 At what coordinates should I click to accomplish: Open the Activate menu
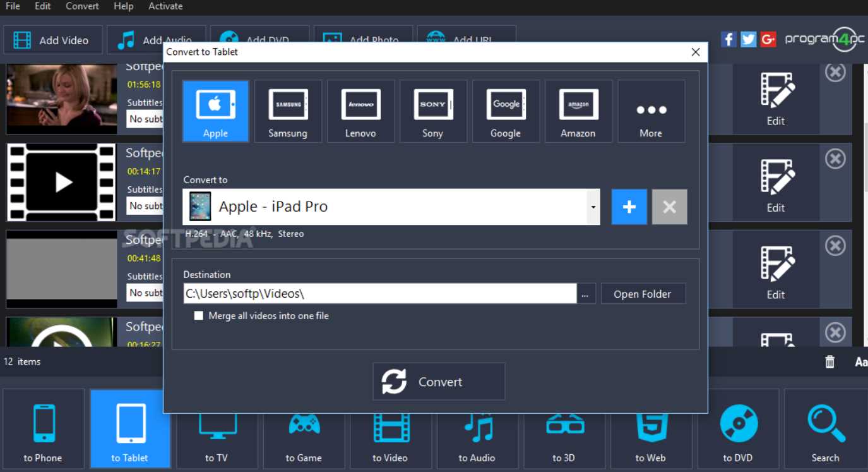pos(165,6)
